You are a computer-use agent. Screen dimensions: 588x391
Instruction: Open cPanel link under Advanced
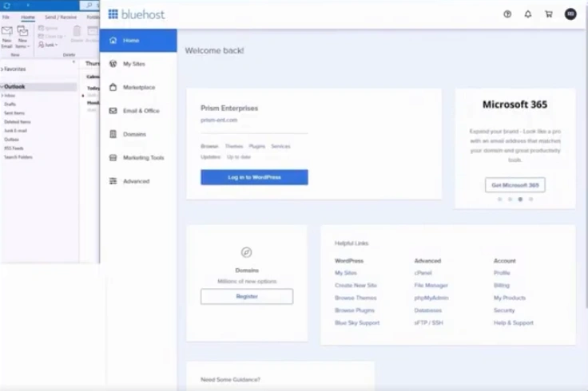click(x=423, y=273)
